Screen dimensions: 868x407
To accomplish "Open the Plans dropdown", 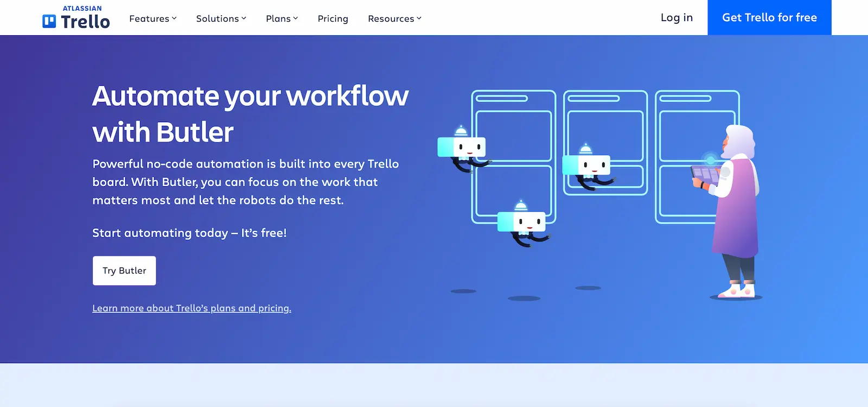I will pyautogui.click(x=282, y=18).
